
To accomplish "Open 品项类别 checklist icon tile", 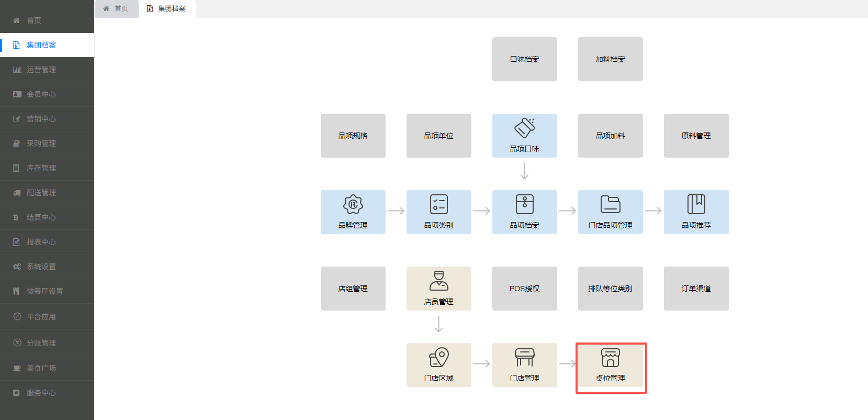I will coord(438,205).
